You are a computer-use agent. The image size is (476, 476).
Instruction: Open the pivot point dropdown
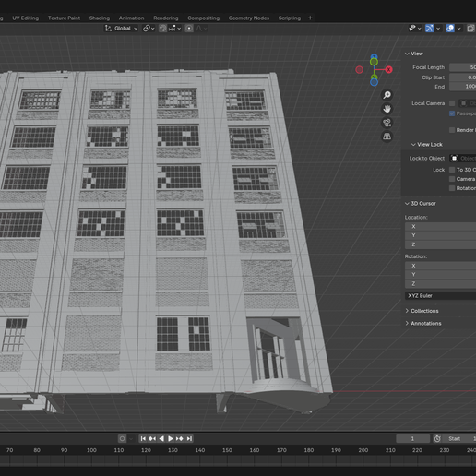click(x=149, y=29)
